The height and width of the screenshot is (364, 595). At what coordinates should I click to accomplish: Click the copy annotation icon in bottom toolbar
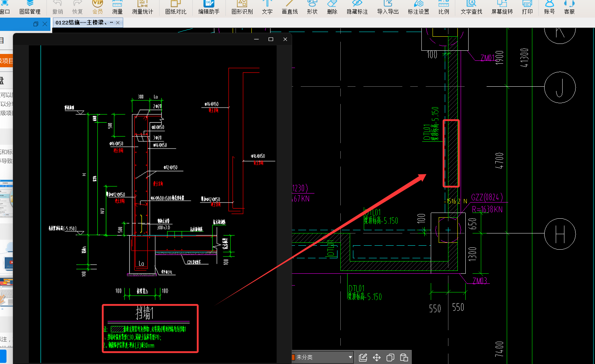click(x=390, y=357)
